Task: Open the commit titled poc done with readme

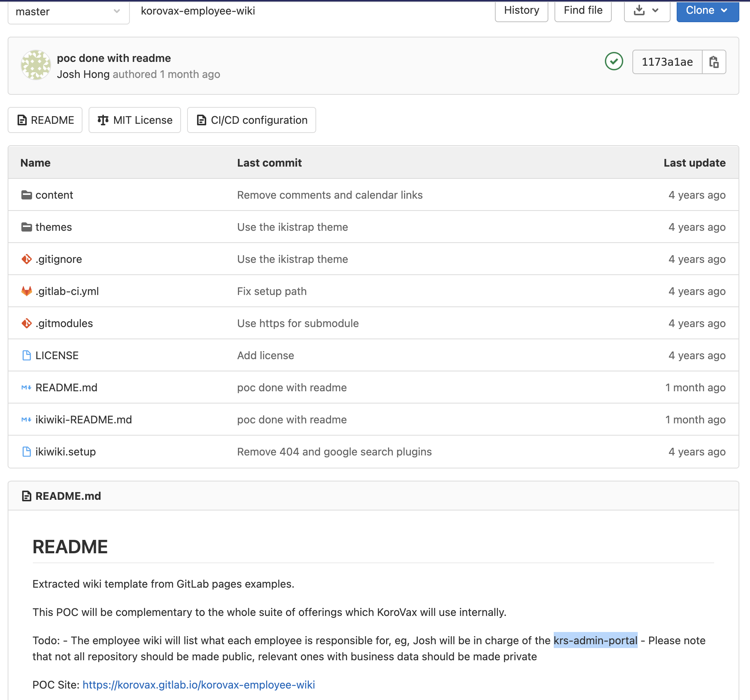Action: tap(114, 58)
